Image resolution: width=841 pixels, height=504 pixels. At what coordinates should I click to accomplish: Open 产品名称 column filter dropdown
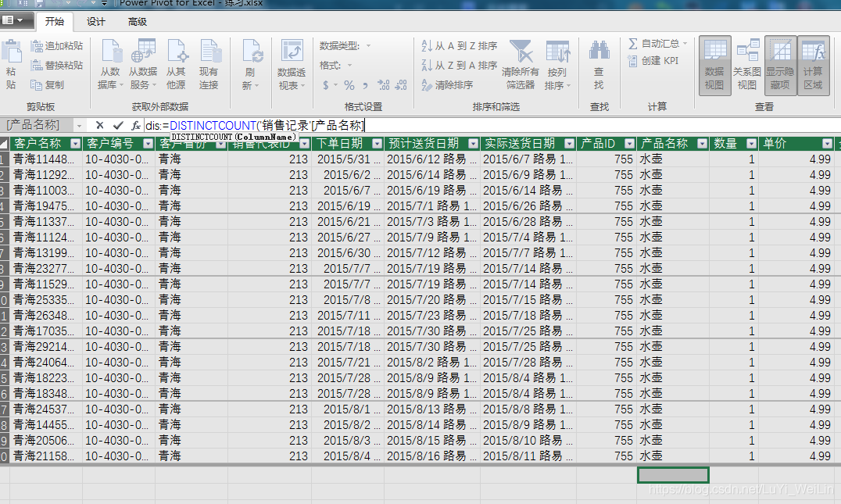(x=702, y=144)
